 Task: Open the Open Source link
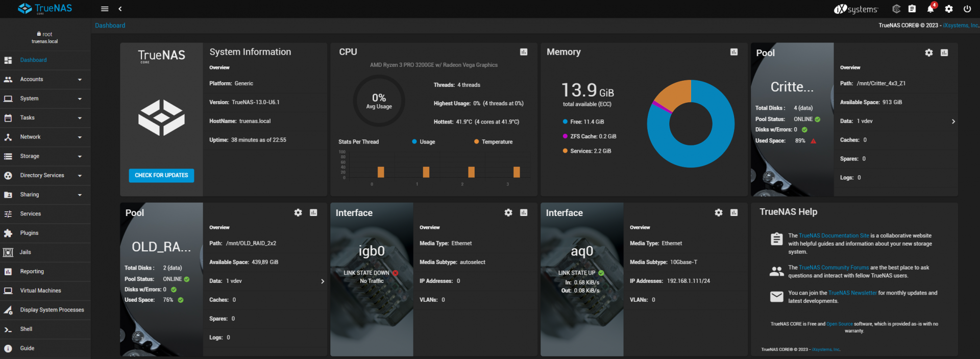839,324
